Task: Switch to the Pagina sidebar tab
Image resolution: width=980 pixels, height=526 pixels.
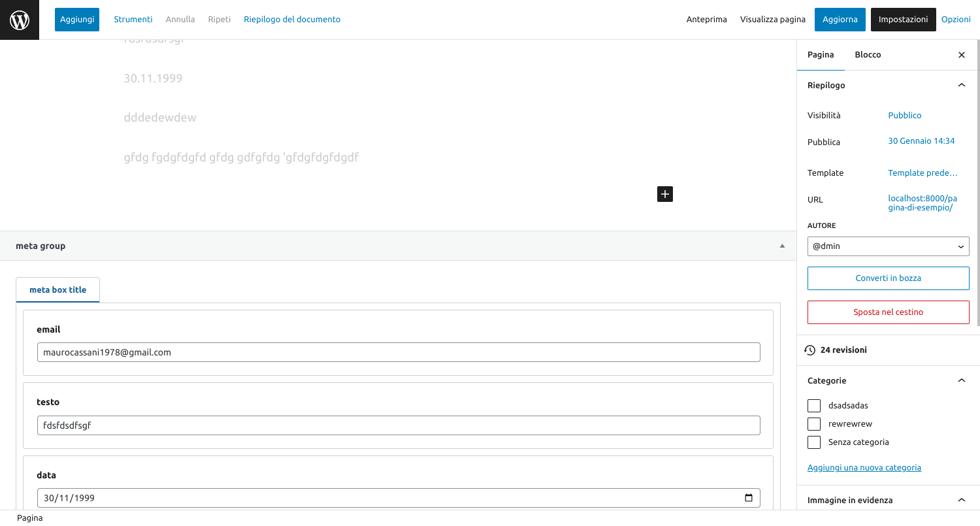Action: coord(821,55)
